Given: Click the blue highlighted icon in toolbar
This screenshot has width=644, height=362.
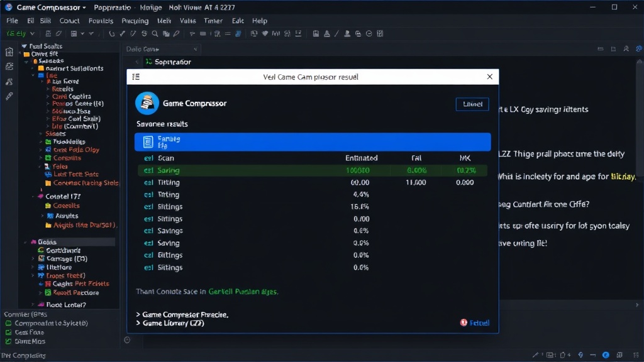Looking at the screenshot, I should coord(238,34).
